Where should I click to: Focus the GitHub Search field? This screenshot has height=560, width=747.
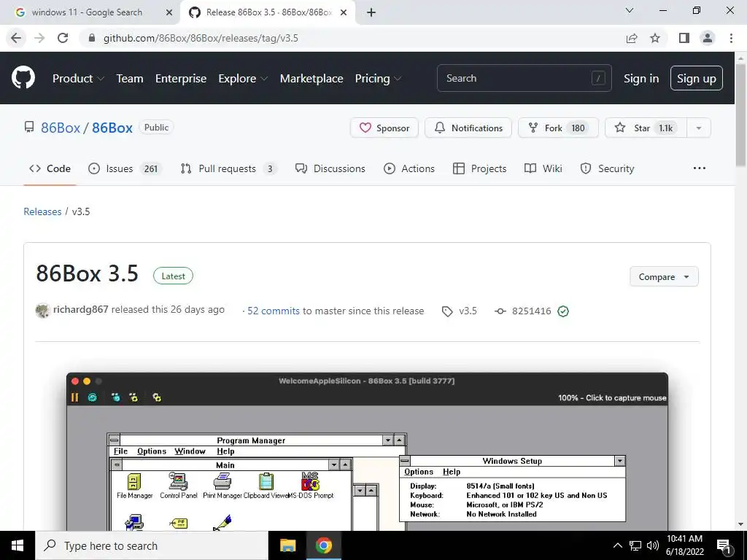pos(524,78)
